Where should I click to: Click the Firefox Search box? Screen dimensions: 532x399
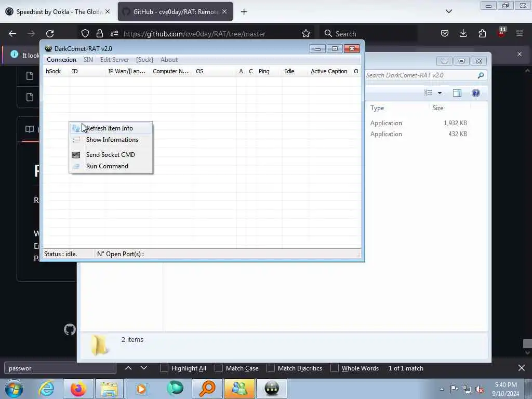pyautogui.click(x=368, y=34)
